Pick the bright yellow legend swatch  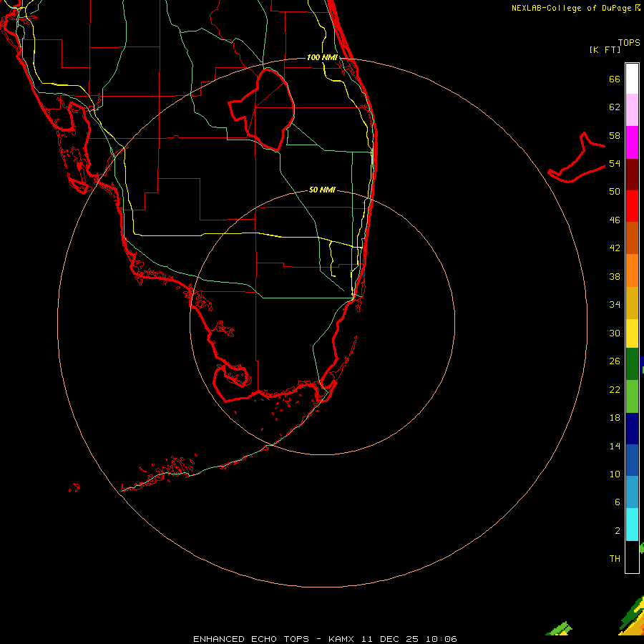pos(632,333)
